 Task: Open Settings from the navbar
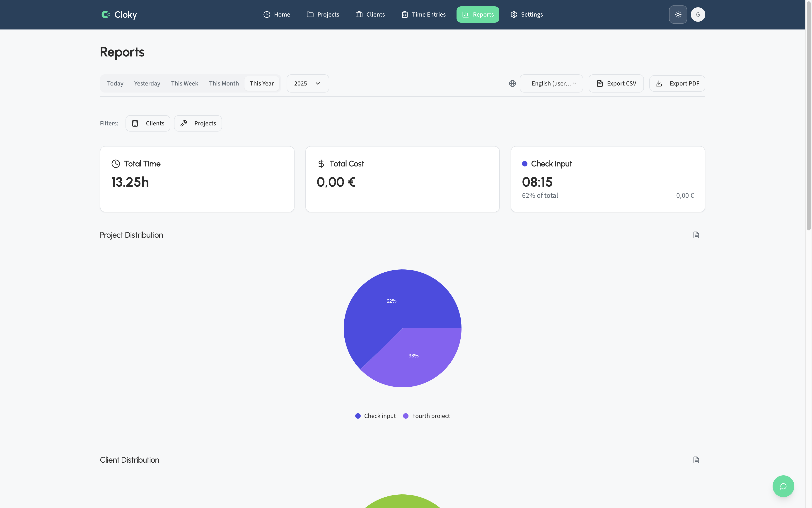[527, 15]
